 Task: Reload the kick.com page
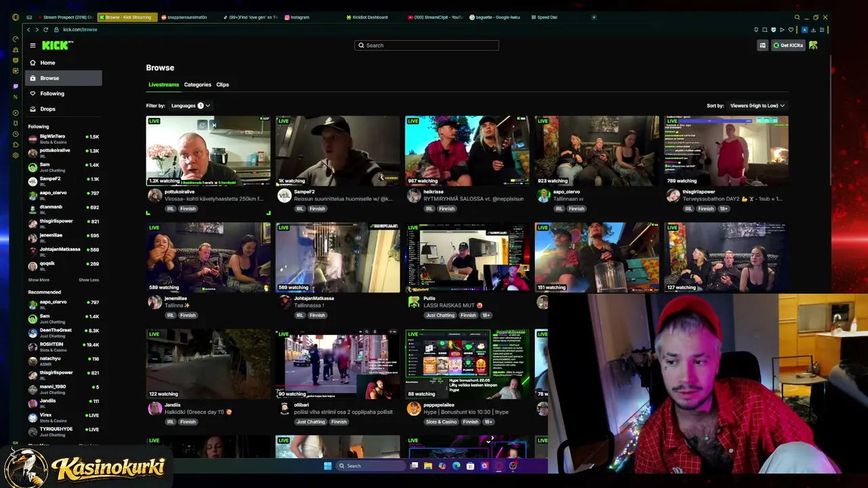[45, 30]
